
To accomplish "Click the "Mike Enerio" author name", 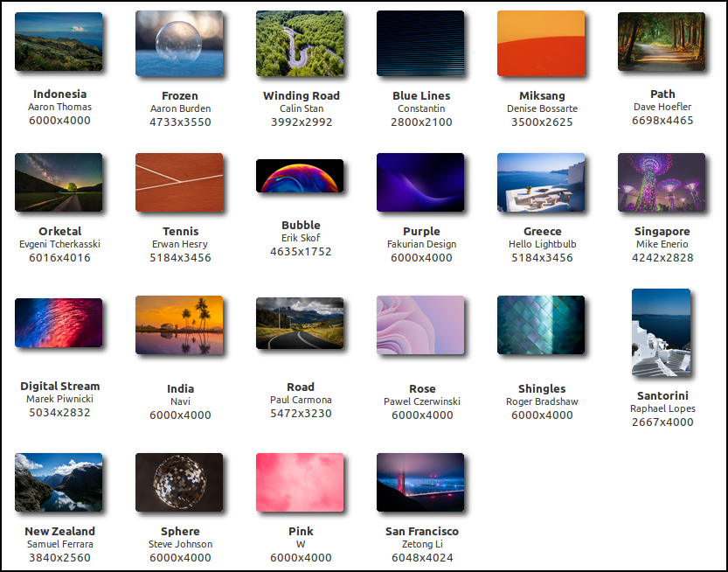I will (662, 244).
